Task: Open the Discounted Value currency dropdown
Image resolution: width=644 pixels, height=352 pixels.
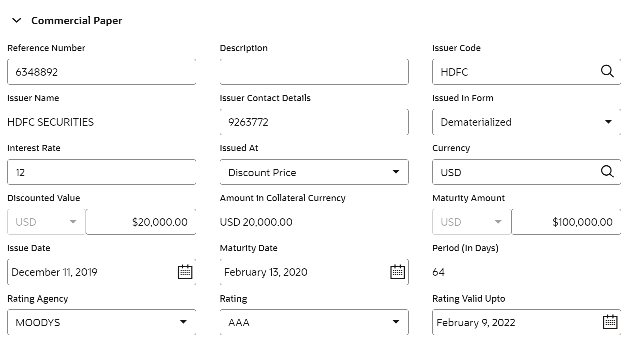Action: (x=46, y=222)
